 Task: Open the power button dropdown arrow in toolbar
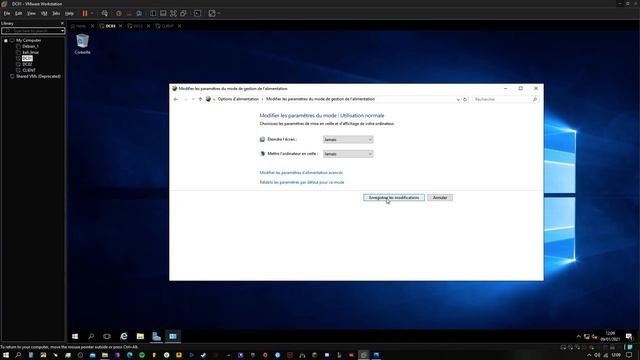pyautogui.click(x=92, y=13)
